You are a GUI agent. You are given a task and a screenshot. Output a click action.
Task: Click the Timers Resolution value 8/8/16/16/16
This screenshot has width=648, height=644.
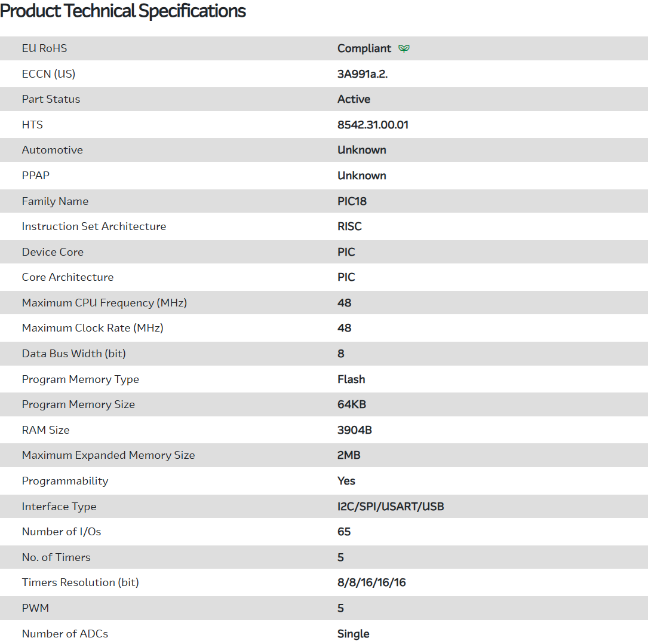371,582
